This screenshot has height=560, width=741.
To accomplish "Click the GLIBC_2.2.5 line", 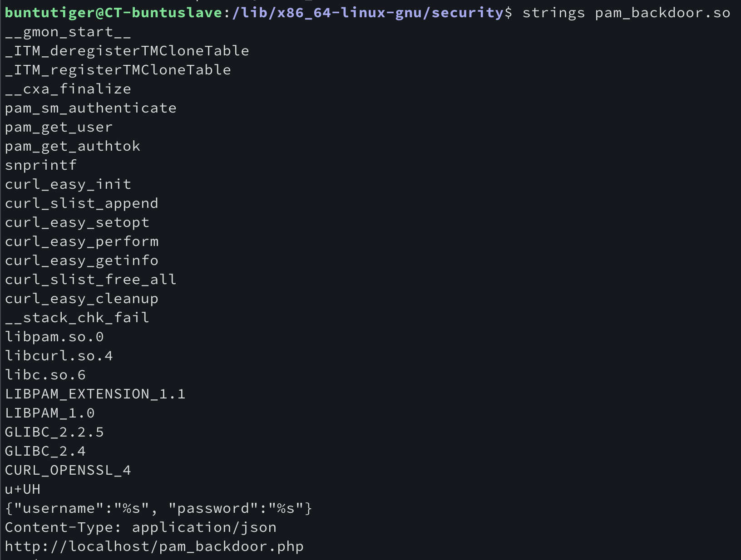I will coord(54,432).
